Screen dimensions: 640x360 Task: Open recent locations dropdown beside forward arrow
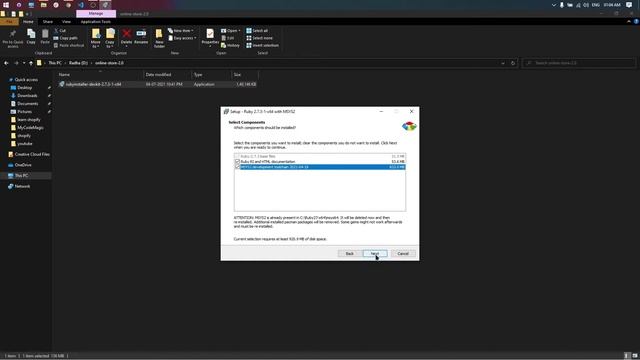coord(24,63)
